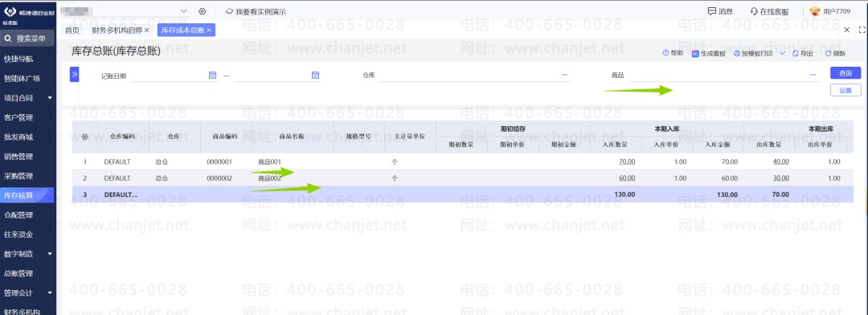Image resolution: width=868 pixels, height=315 pixels.
Task: Click the 入库数量 column header
Action: (x=615, y=145)
